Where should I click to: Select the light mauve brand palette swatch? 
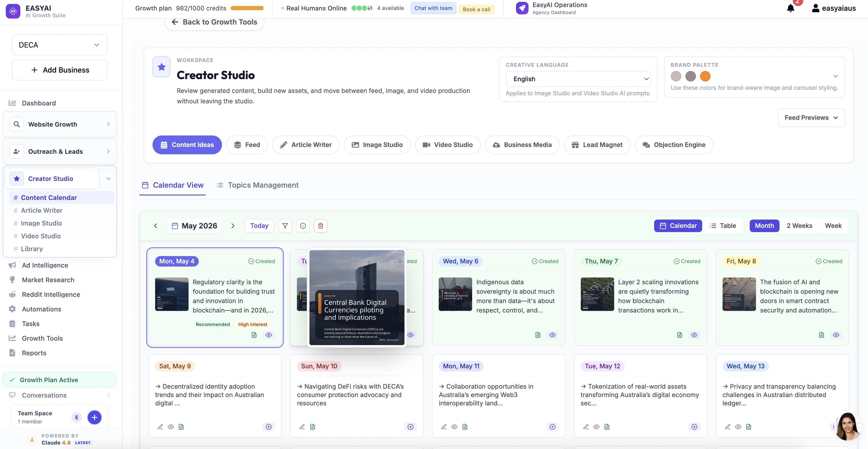click(x=676, y=76)
